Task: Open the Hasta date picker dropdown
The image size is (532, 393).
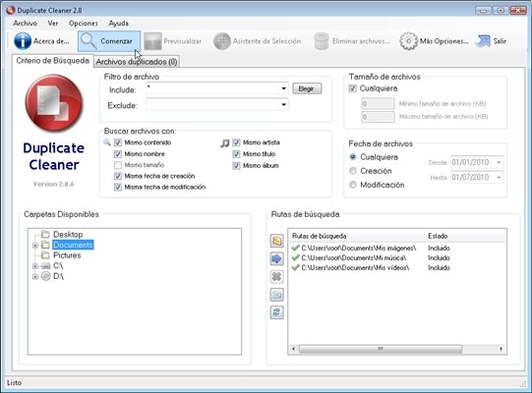Action: (x=499, y=177)
